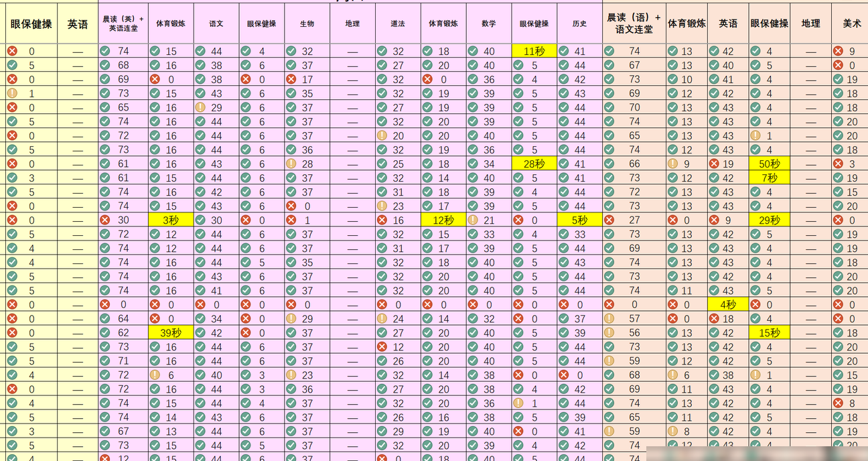Click red cross beside 3 in 美术 column
The height and width of the screenshot is (461, 868).
(838, 163)
